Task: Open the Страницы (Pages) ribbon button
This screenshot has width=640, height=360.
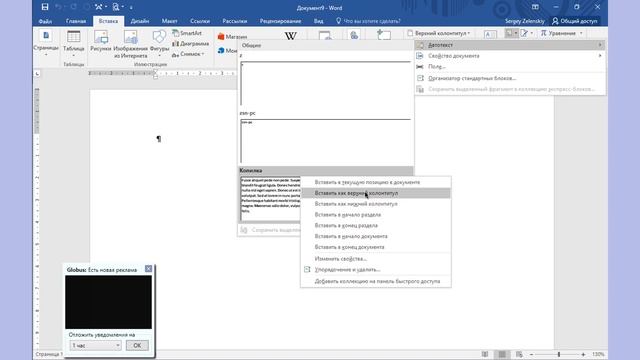Action: point(46,42)
